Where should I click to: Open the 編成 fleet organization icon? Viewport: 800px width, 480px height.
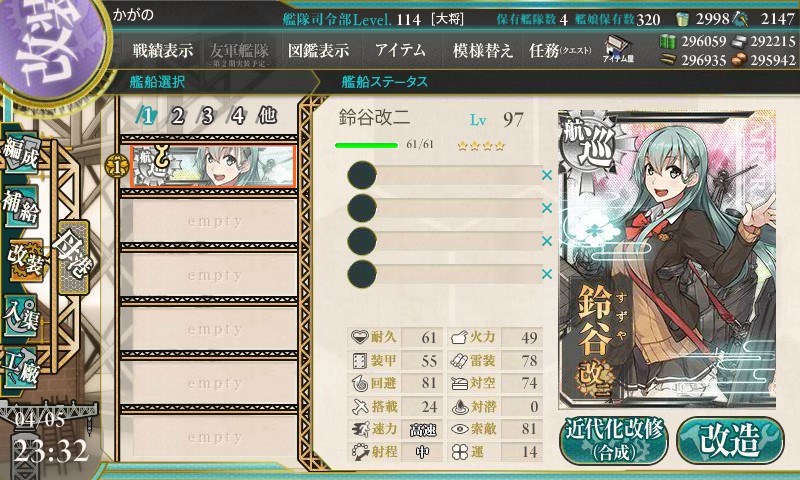(21, 153)
